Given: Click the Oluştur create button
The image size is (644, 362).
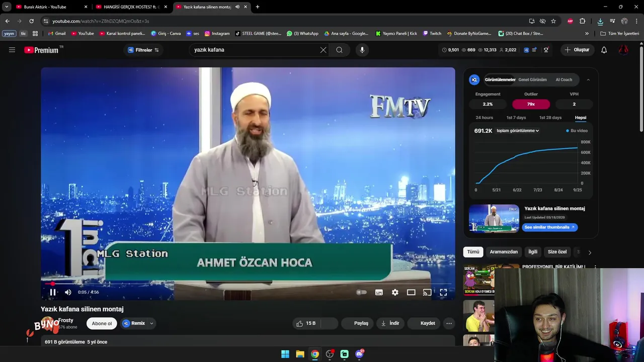Looking at the screenshot, I should pyautogui.click(x=577, y=50).
